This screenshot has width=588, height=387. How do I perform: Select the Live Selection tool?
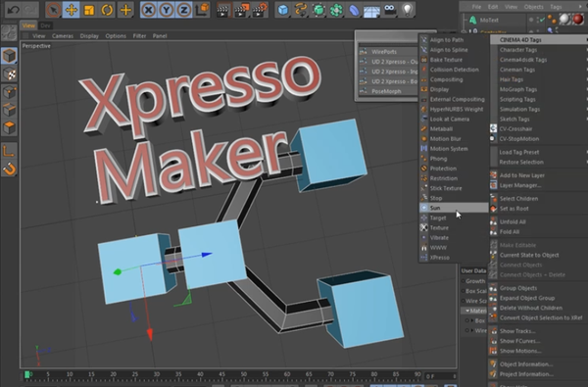point(53,10)
